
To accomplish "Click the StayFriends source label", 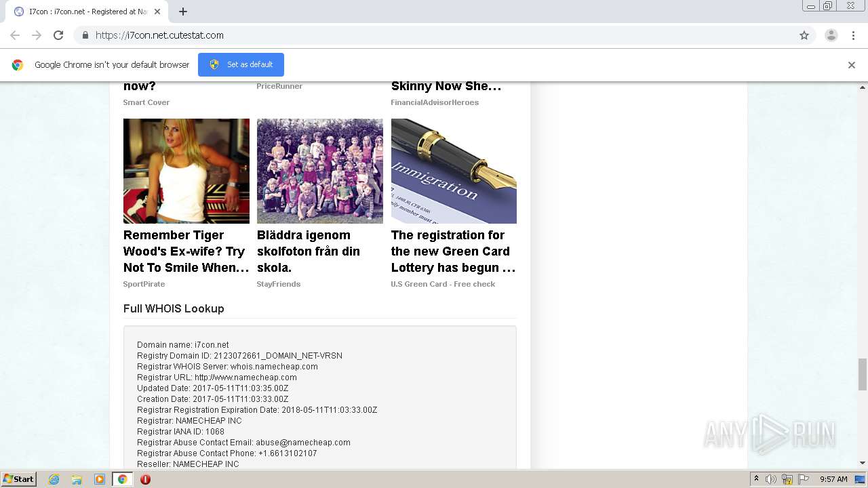I will pos(279,284).
